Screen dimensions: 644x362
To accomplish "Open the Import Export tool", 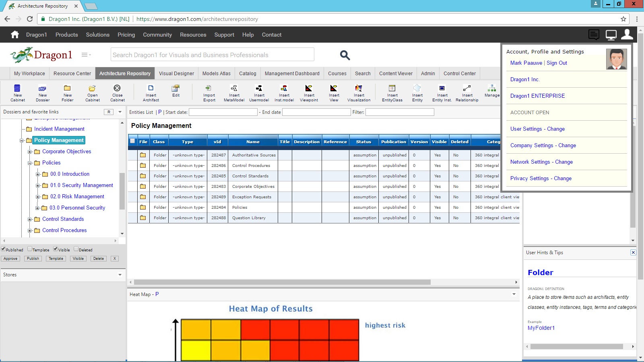I will click(x=209, y=93).
